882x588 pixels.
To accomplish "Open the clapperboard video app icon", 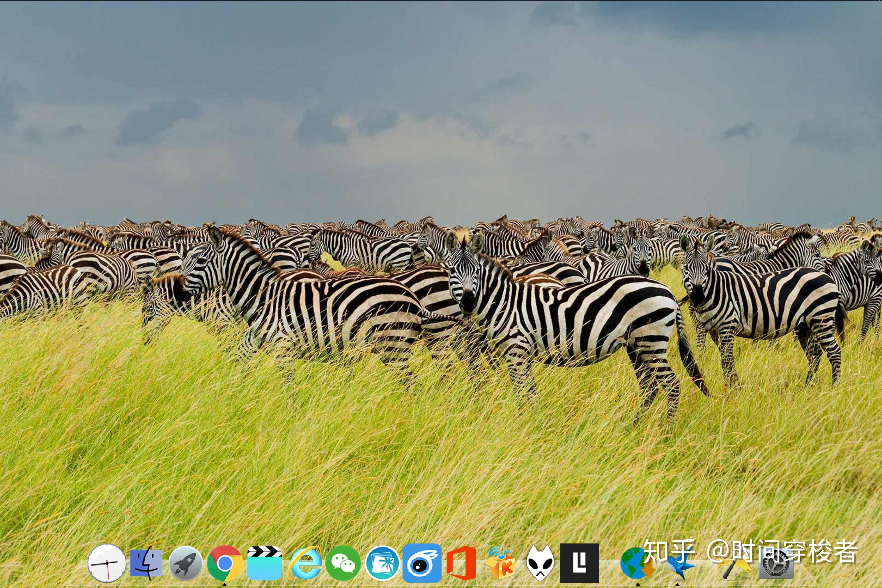I will click(x=264, y=563).
